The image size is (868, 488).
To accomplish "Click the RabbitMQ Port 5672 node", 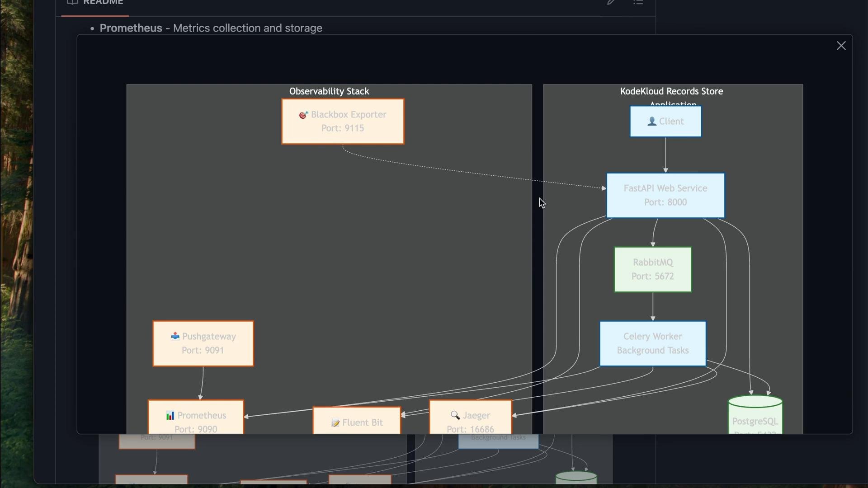I will 653,269.
